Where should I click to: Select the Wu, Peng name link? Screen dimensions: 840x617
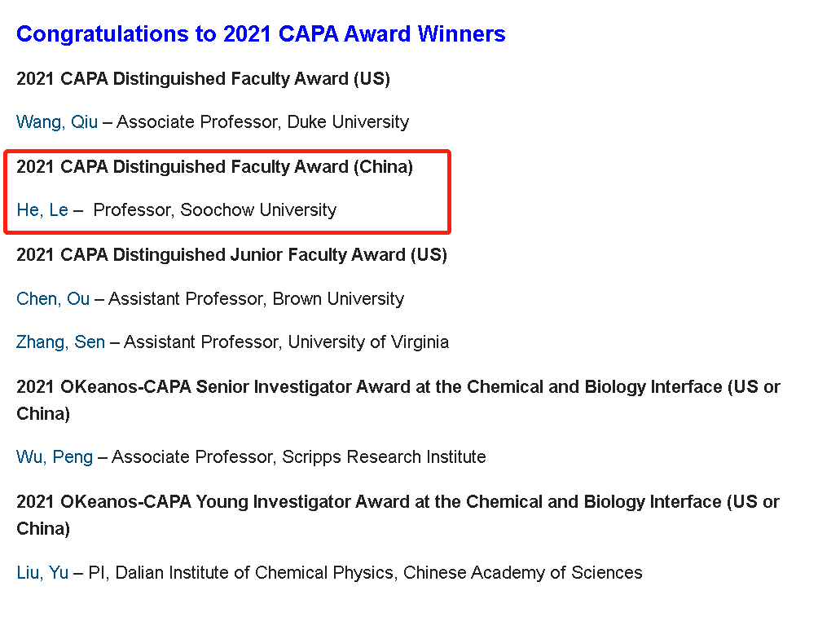point(55,456)
